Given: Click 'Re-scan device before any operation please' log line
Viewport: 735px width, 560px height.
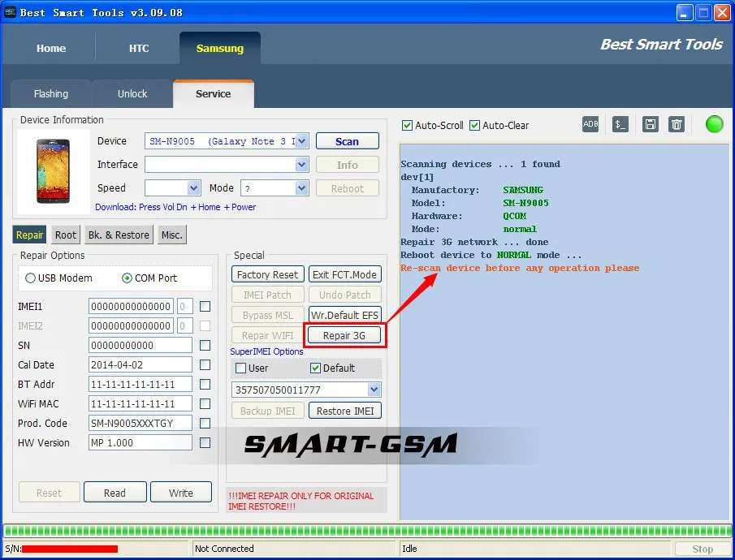Looking at the screenshot, I should 520,268.
